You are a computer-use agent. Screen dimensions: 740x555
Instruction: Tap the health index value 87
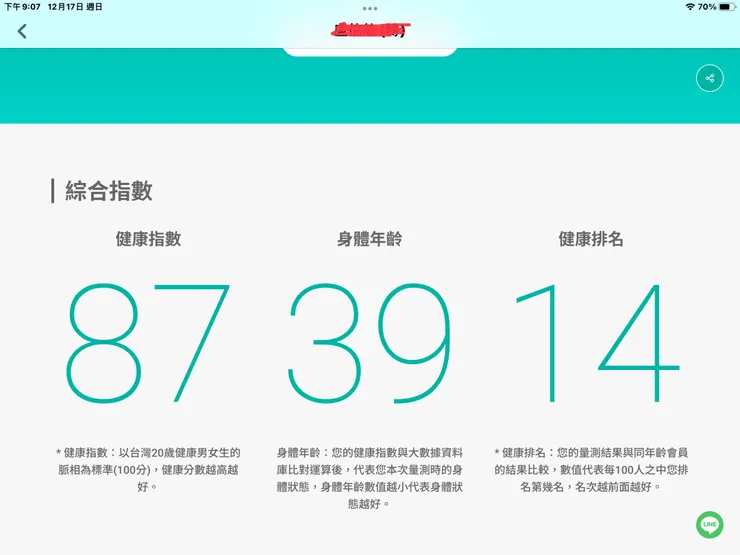(148, 343)
